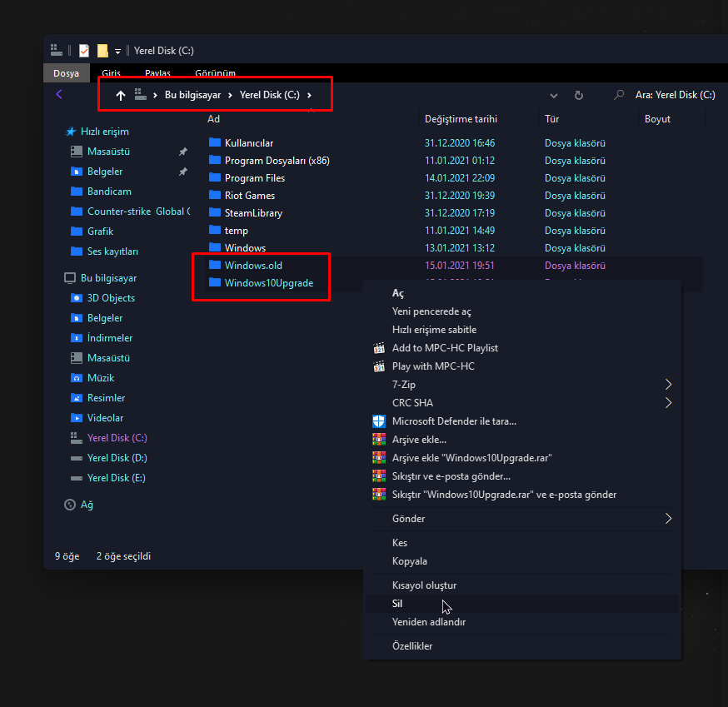Select the temp folder
This screenshot has height=707, width=728.
click(x=237, y=230)
